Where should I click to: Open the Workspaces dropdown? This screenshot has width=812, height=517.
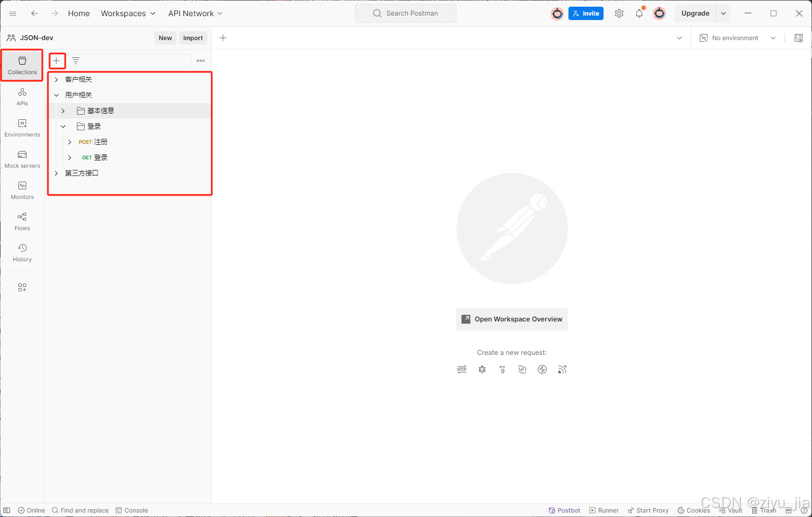128,13
